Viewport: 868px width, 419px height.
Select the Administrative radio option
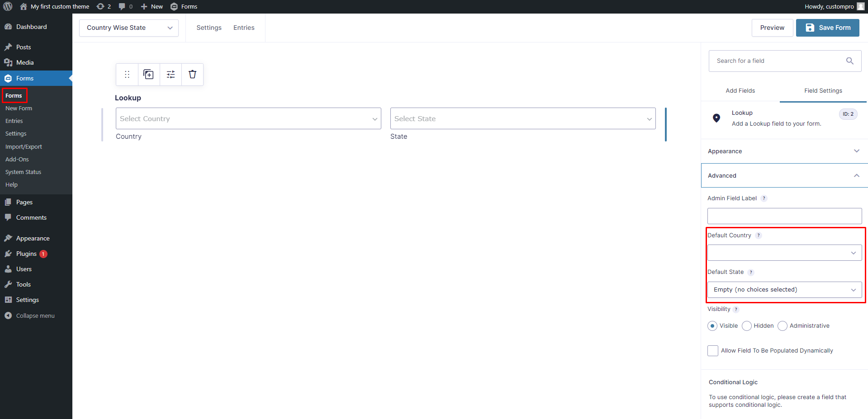click(x=783, y=326)
